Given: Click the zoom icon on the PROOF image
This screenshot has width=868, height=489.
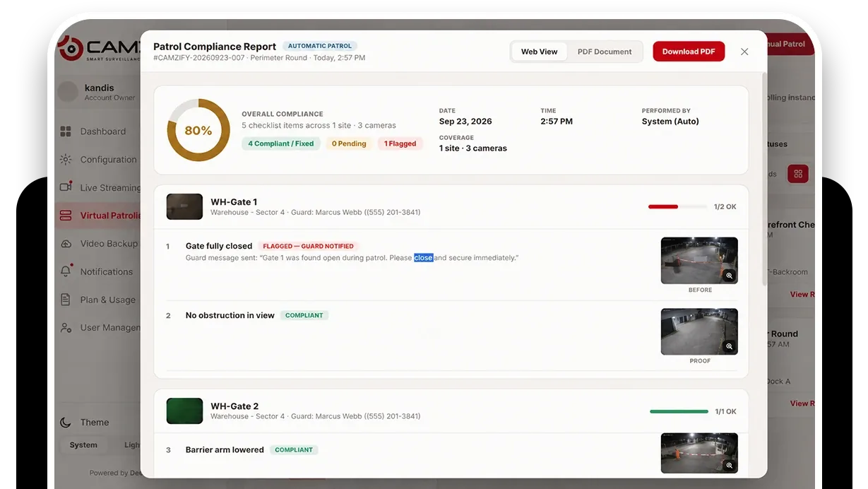Looking at the screenshot, I should pyautogui.click(x=729, y=346).
